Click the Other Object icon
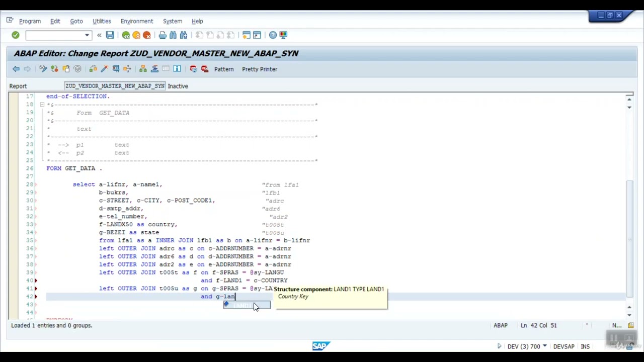Image resolution: width=644 pixels, height=362 pixels. 66,69
